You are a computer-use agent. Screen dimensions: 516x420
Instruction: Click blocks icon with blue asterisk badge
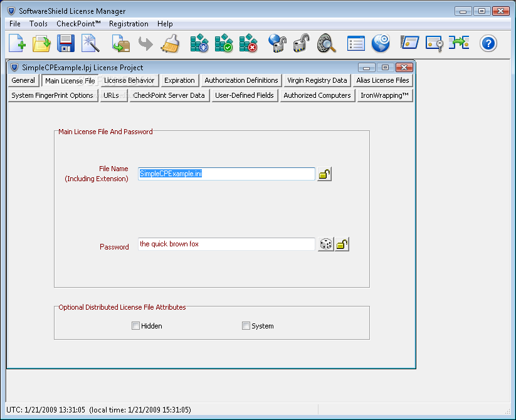coord(199,43)
